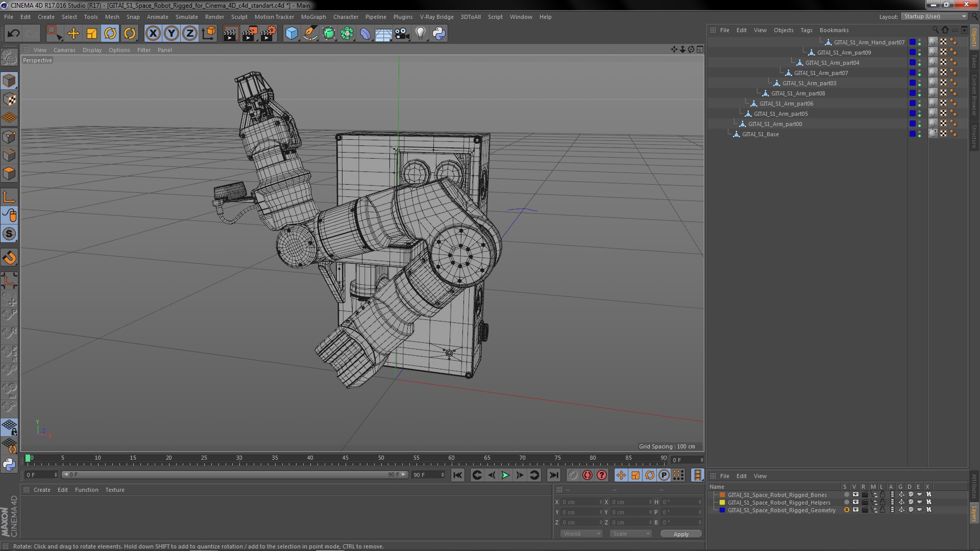Go to end of animation
This screenshot has height=551, width=980.
tap(553, 475)
